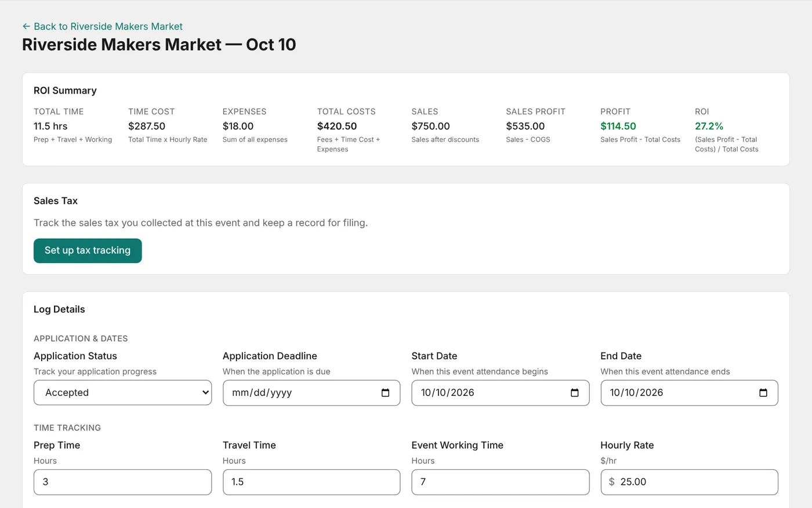
Task: Click the back arrow icon before Riverside Makers Market
Action: point(26,27)
